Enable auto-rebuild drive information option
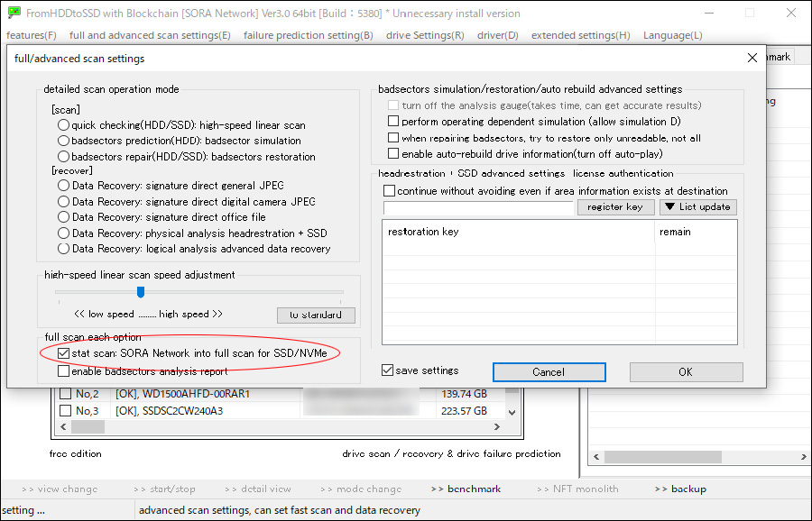 pyautogui.click(x=392, y=154)
